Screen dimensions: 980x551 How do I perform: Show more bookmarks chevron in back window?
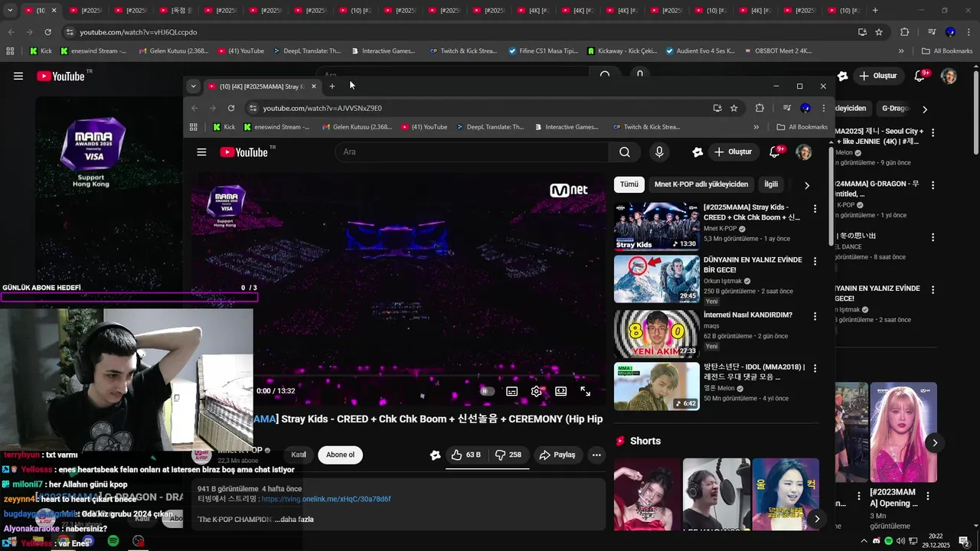(x=901, y=51)
